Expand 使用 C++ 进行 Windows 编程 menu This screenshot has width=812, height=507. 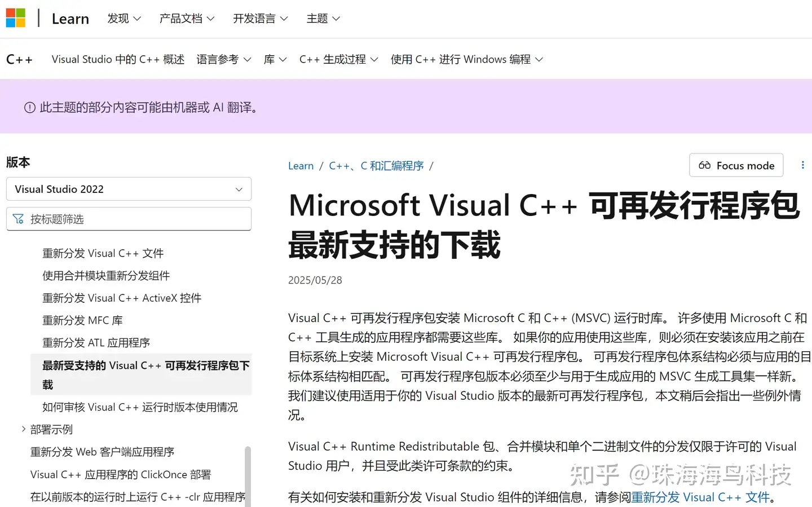pos(467,59)
